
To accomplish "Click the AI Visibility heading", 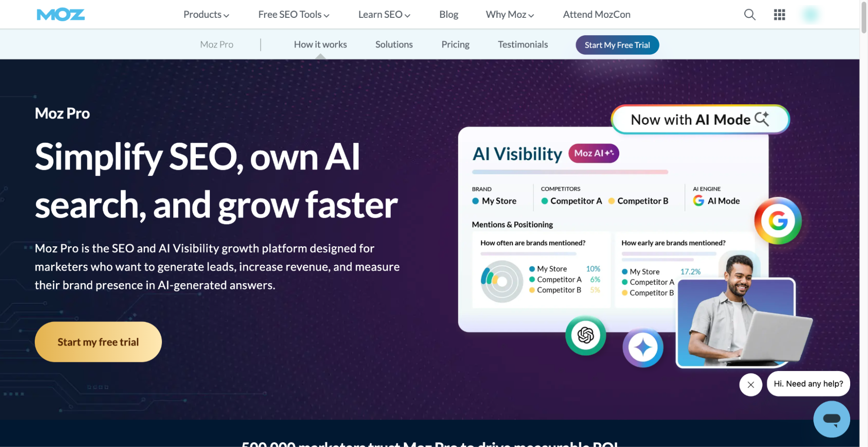I will (x=517, y=154).
